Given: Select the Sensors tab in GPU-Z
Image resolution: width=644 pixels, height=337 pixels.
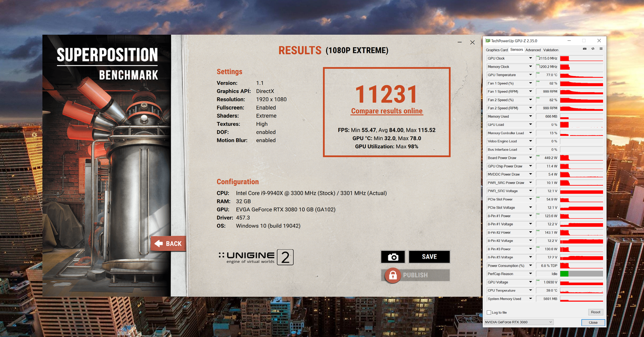Looking at the screenshot, I should [517, 50].
